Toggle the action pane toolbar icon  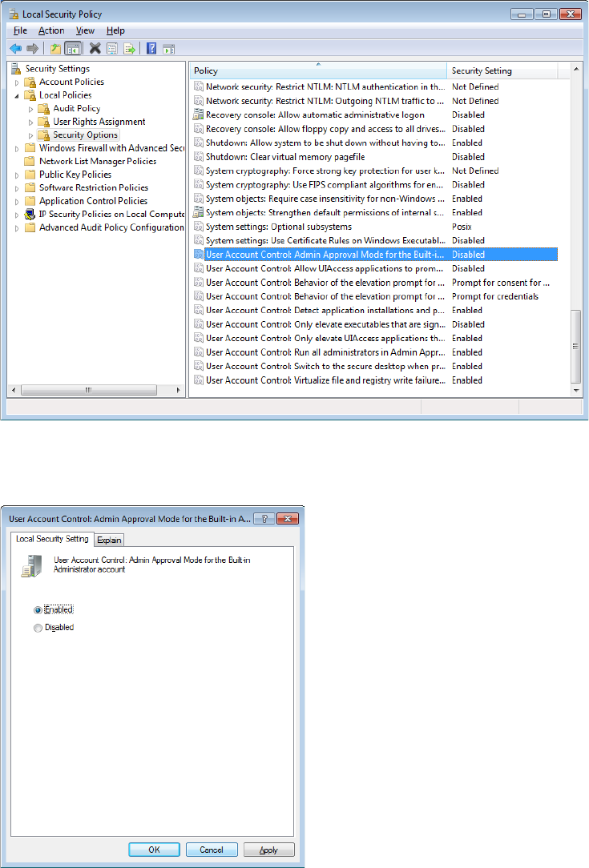tap(168, 49)
